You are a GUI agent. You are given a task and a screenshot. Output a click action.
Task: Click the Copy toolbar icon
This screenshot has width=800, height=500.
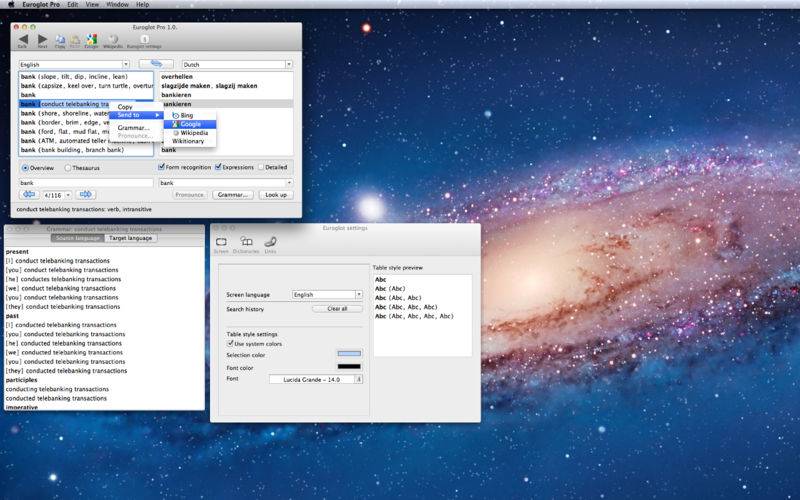coord(60,39)
